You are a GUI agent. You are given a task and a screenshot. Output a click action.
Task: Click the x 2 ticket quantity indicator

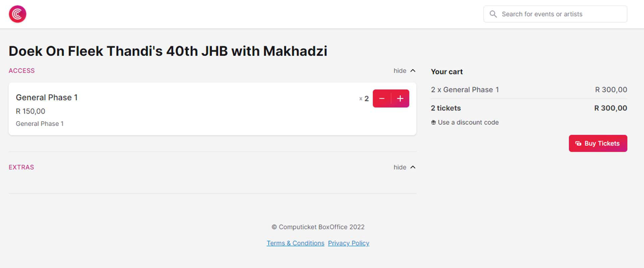click(364, 98)
